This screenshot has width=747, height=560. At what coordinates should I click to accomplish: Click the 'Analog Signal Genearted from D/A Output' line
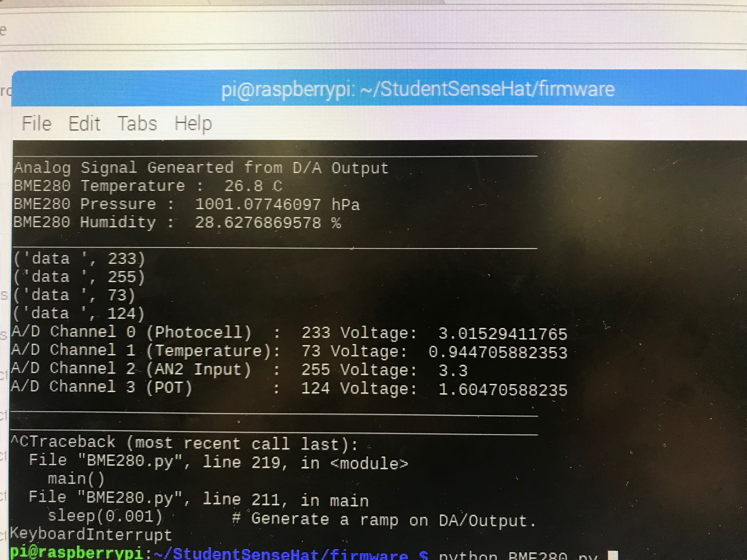pos(201,168)
